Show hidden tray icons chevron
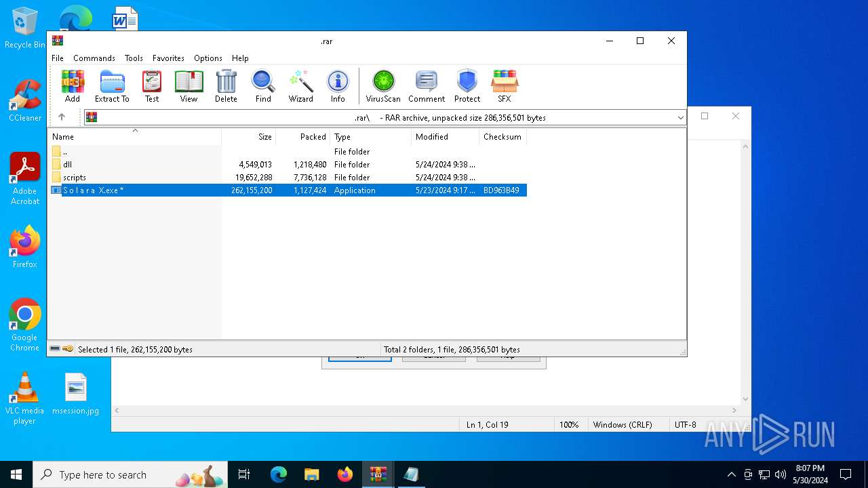The width and height of the screenshot is (868, 488). click(731, 474)
